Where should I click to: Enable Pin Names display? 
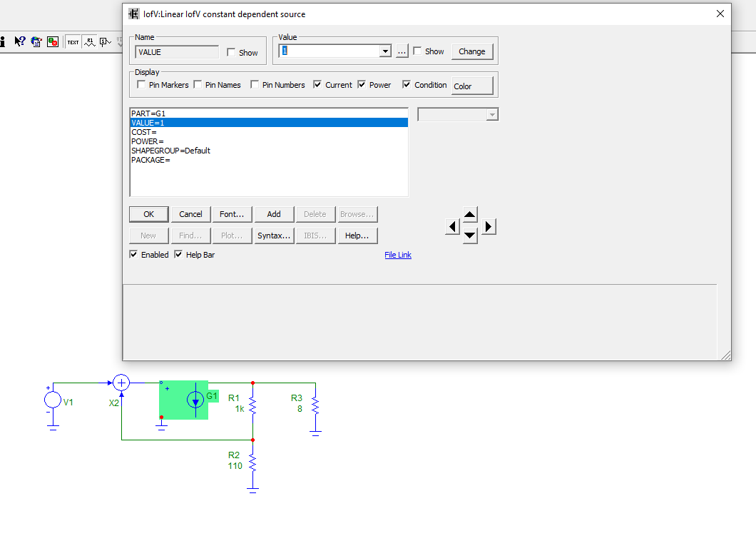click(198, 84)
